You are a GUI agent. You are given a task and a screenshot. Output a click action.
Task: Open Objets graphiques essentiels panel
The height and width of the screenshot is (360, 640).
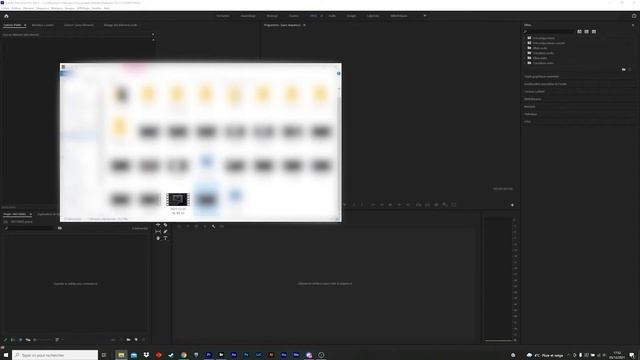[x=542, y=76]
